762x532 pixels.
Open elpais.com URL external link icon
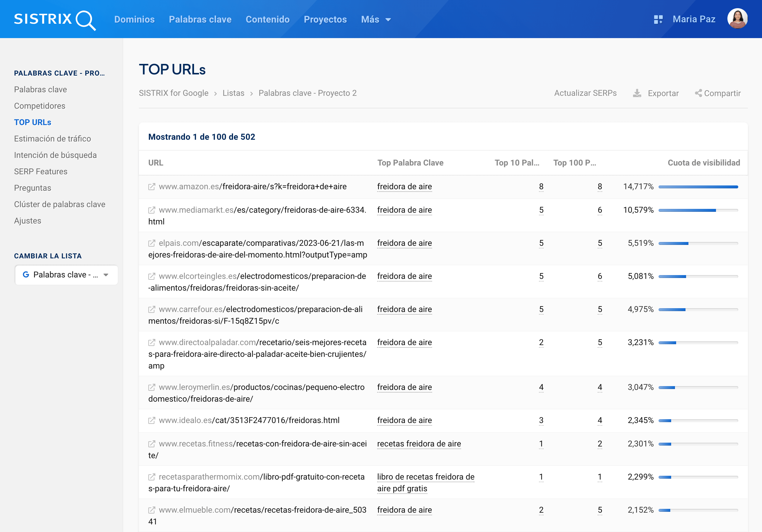[x=152, y=243]
